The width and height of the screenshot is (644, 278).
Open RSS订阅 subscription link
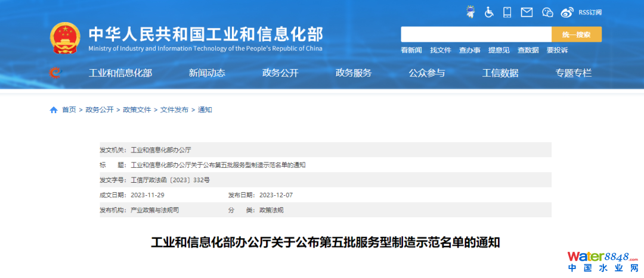click(x=590, y=12)
